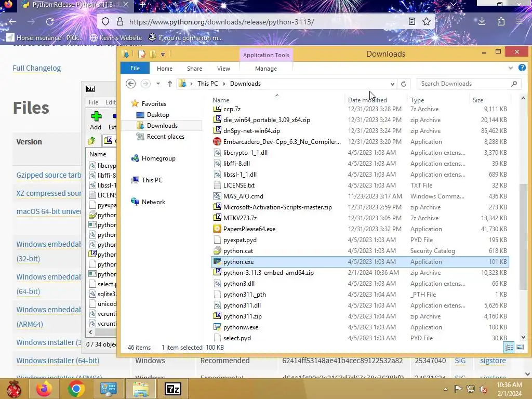Select MAS_AIO.cmd file
The image size is (532, 399).
point(360,196)
